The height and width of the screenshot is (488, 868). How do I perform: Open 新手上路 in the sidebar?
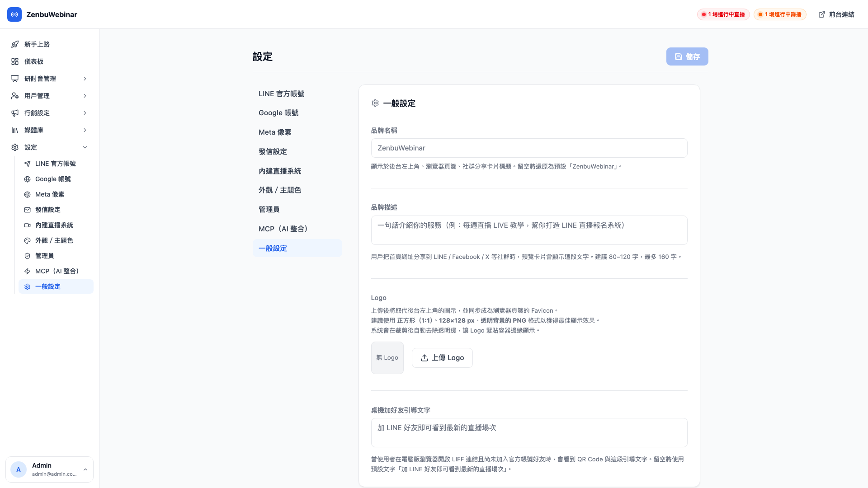(x=50, y=44)
